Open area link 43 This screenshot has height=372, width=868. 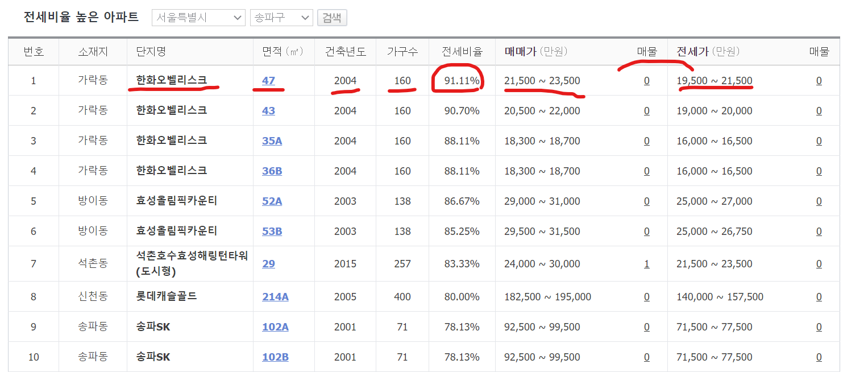[268, 111]
